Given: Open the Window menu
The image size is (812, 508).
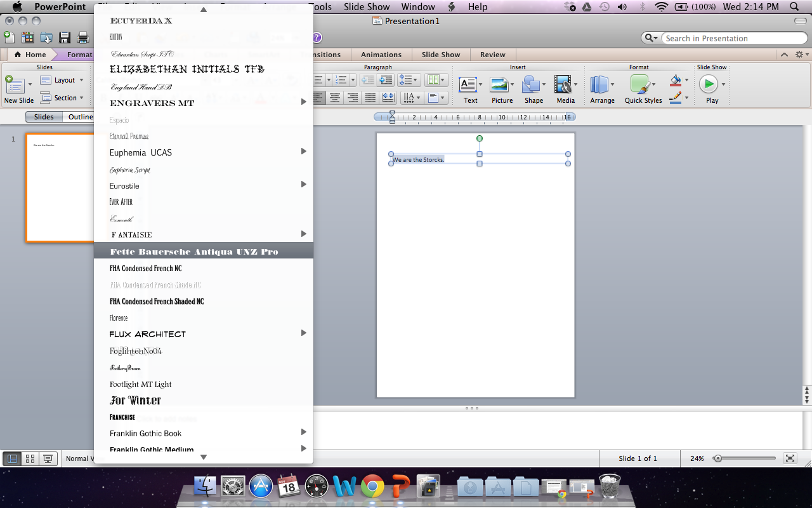Looking at the screenshot, I should click(418, 7).
